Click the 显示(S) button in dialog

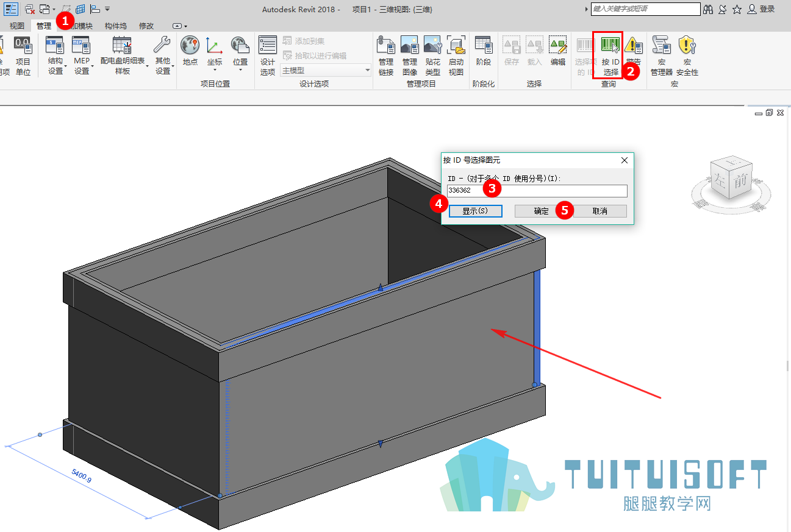click(x=475, y=211)
